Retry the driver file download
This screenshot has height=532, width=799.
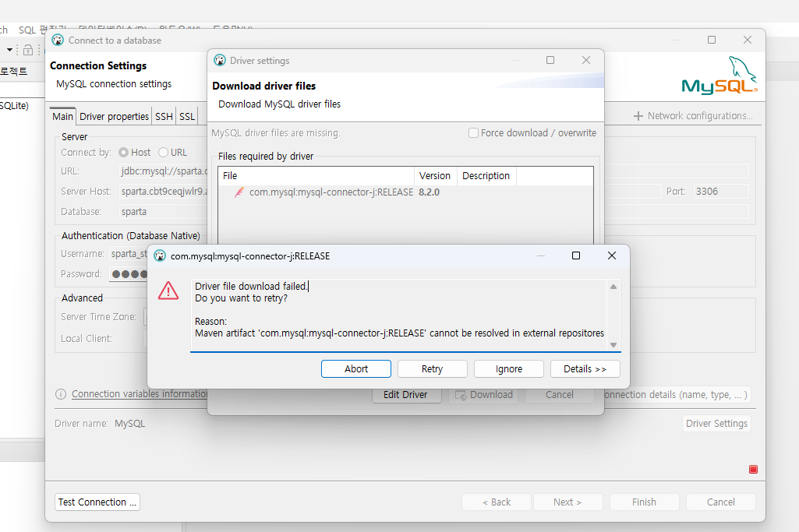(432, 368)
